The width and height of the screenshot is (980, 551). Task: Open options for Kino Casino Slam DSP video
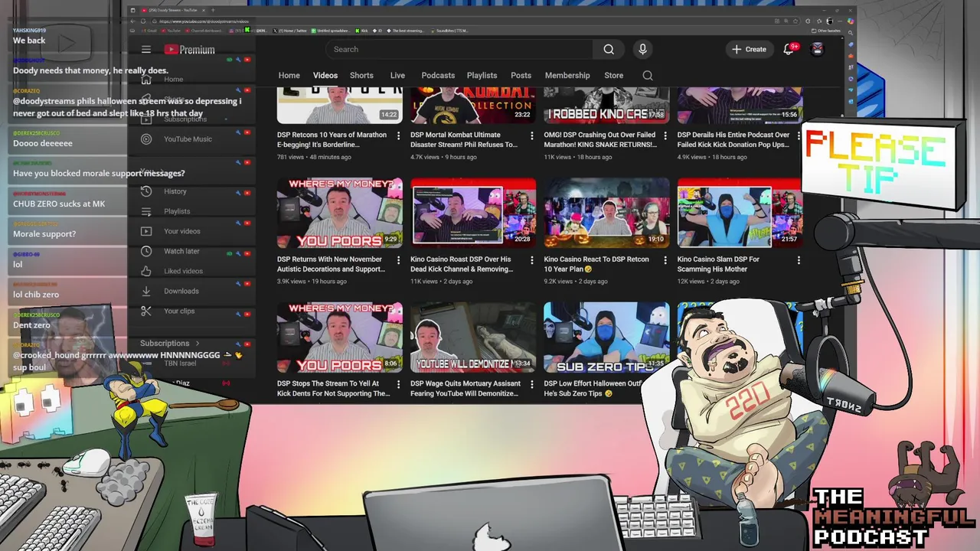click(x=799, y=260)
